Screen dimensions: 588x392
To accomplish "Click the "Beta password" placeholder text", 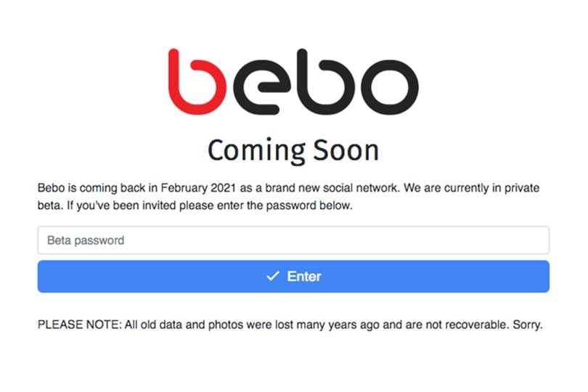I will coord(86,240).
